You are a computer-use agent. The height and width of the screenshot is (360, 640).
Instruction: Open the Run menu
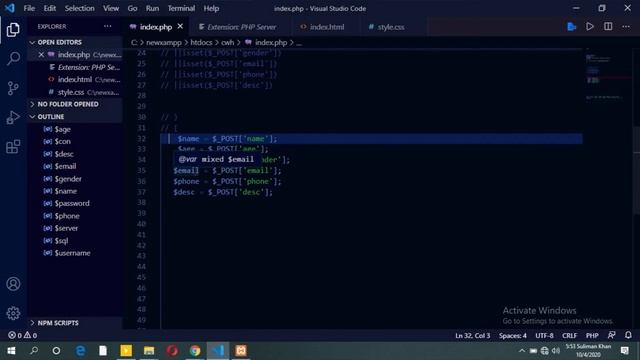tap(152, 8)
